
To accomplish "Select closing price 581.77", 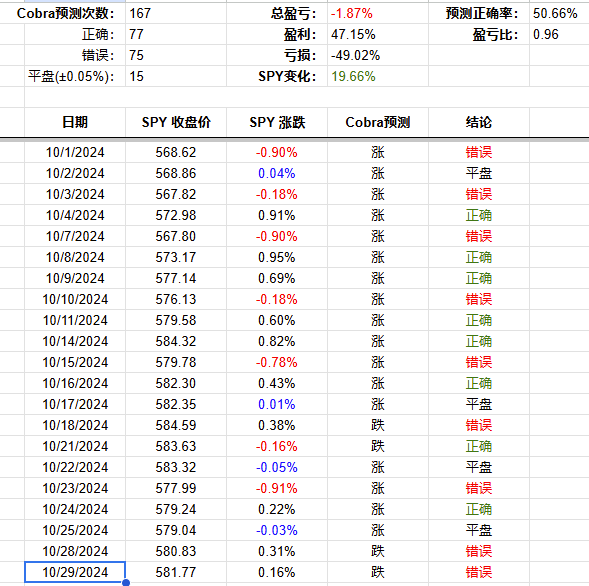I will 176,573.
